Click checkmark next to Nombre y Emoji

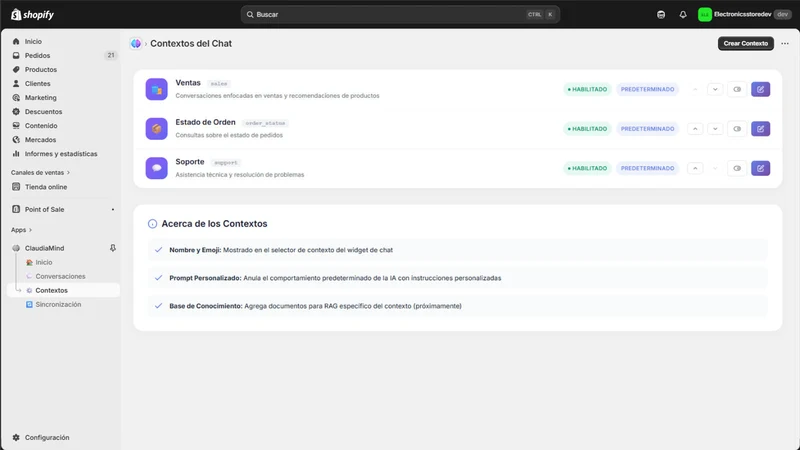[x=158, y=250]
